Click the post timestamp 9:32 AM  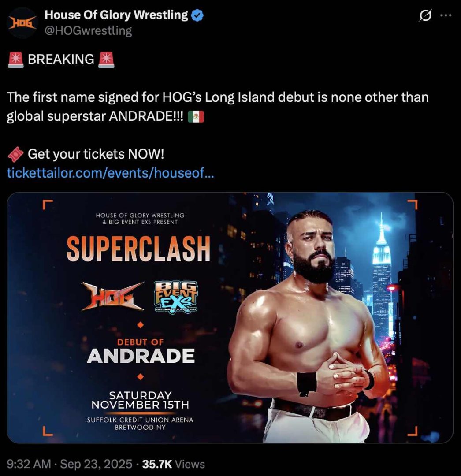[x=29, y=464]
